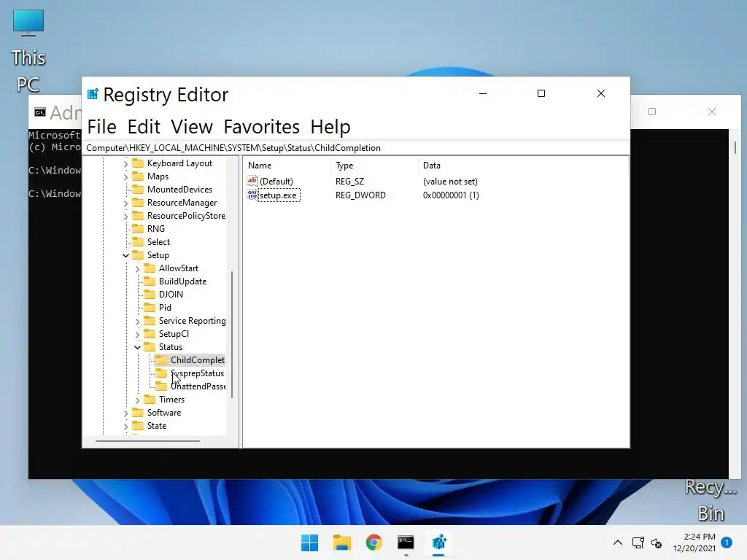This screenshot has height=560, width=747.
Task: Select the SetupCl tree item label
Action: [x=174, y=334]
